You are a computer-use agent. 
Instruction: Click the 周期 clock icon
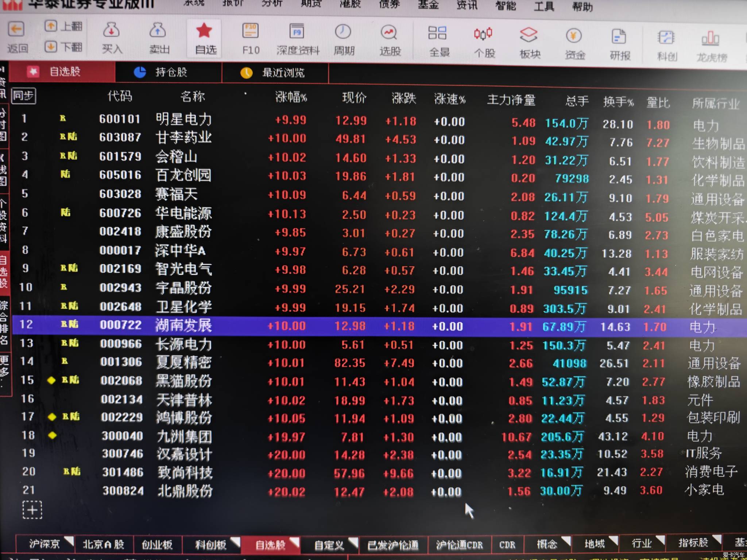tap(343, 32)
